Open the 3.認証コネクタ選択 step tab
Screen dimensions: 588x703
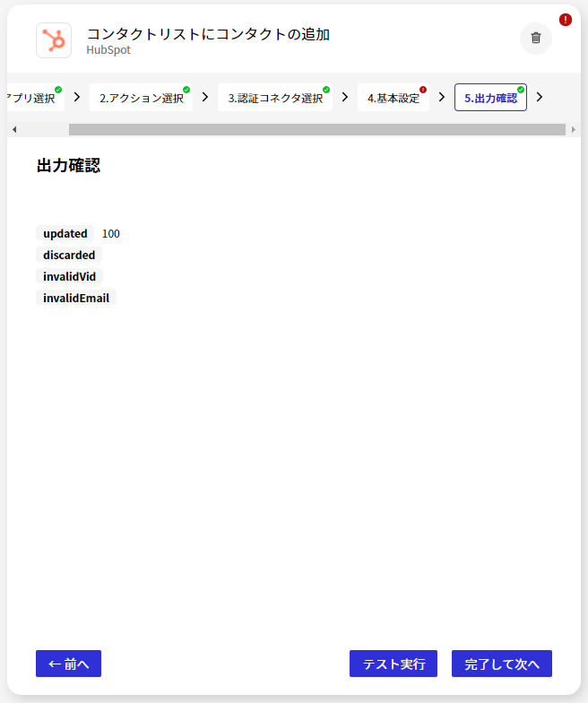[x=275, y=97]
